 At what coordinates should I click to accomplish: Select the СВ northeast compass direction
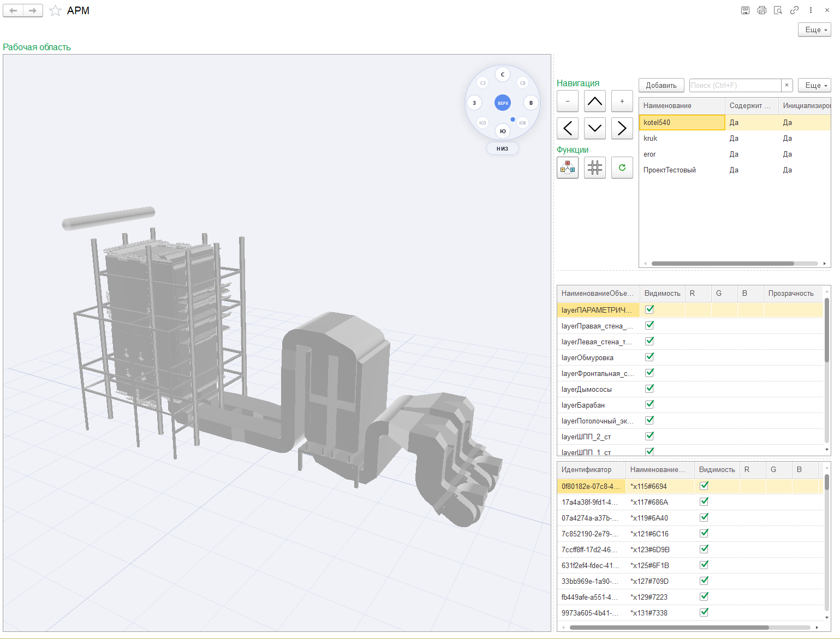pyautogui.click(x=523, y=83)
